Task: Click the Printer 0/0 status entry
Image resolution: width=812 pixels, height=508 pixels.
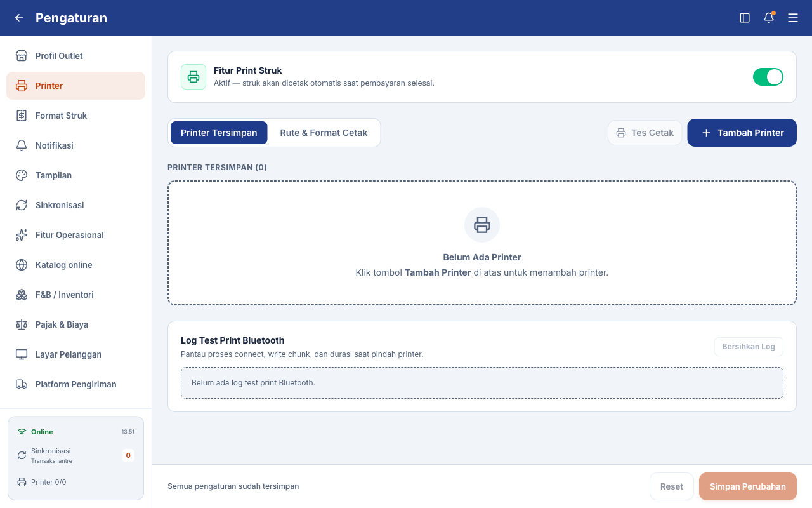Action: point(42,482)
